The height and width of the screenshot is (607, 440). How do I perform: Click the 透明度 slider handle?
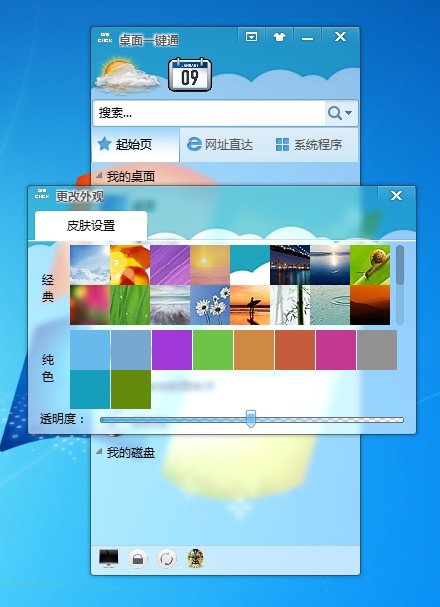tap(251, 419)
